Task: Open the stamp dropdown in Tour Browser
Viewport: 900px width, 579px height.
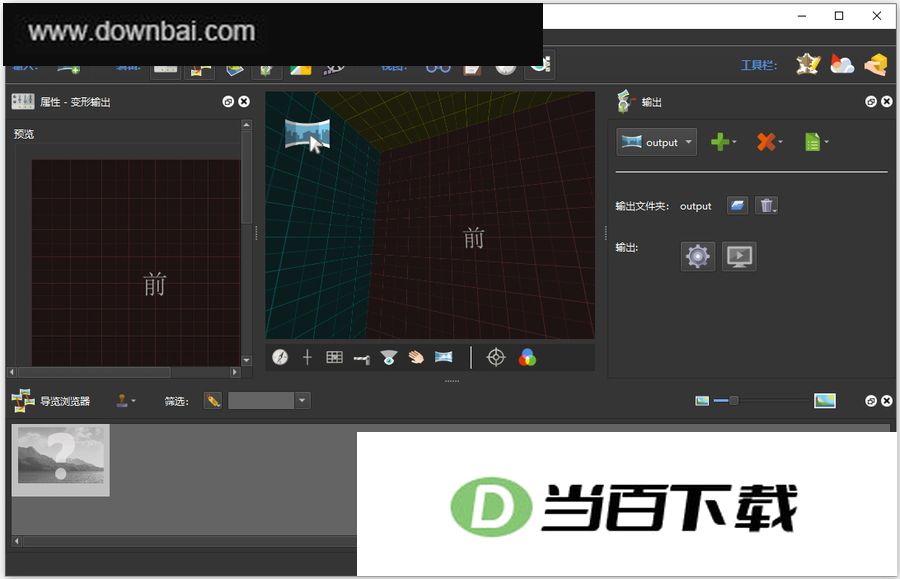Action: click(x=125, y=400)
